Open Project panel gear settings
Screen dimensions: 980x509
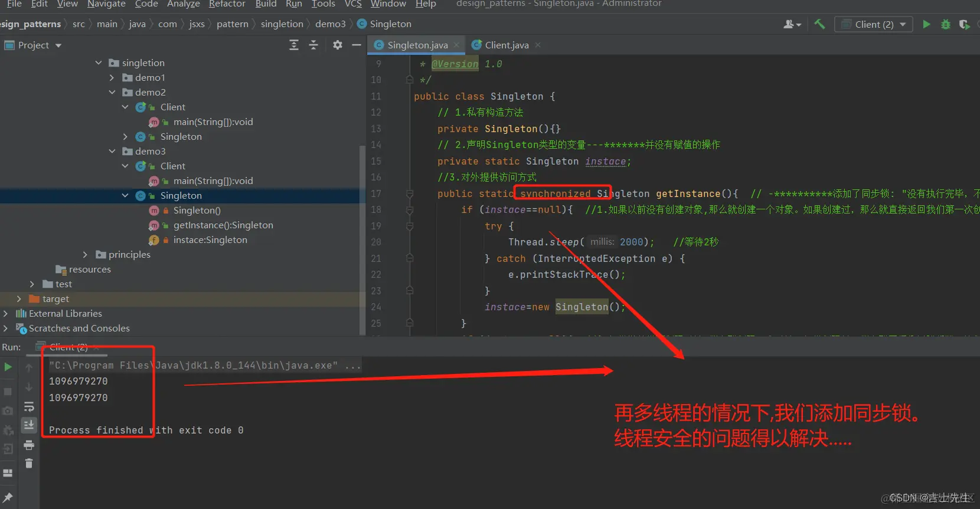coord(337,45)
